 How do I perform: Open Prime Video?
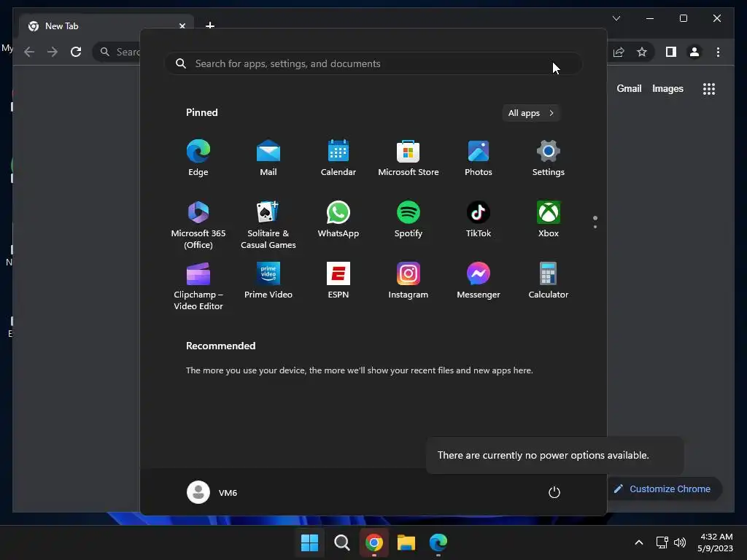click(x=268, y=280)
